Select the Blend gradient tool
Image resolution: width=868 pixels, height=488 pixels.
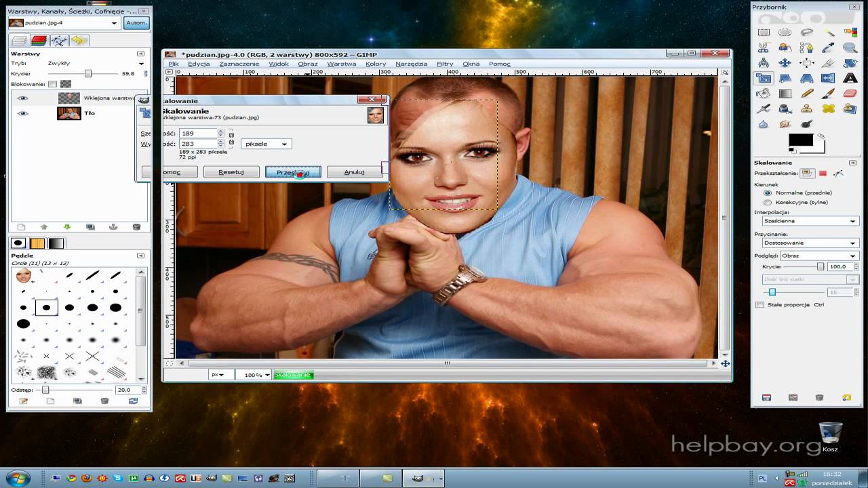point(785,94)
